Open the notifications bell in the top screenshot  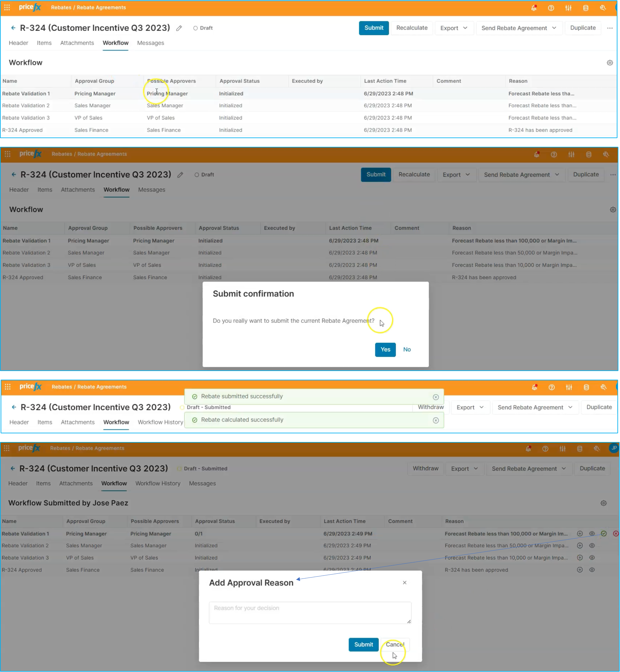[x=534, y=8]
